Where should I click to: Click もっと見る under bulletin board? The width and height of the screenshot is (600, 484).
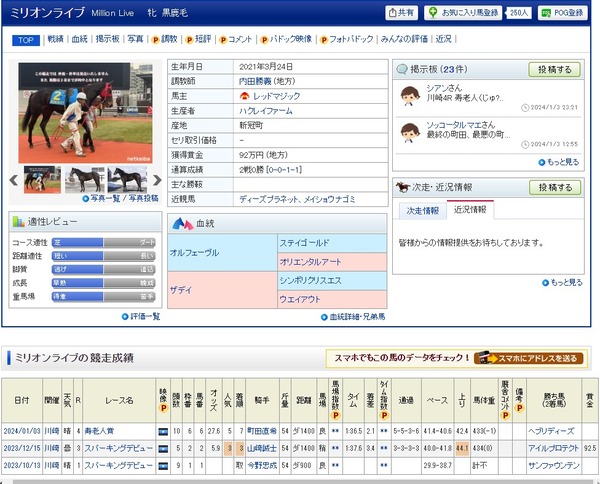[559, 162]
